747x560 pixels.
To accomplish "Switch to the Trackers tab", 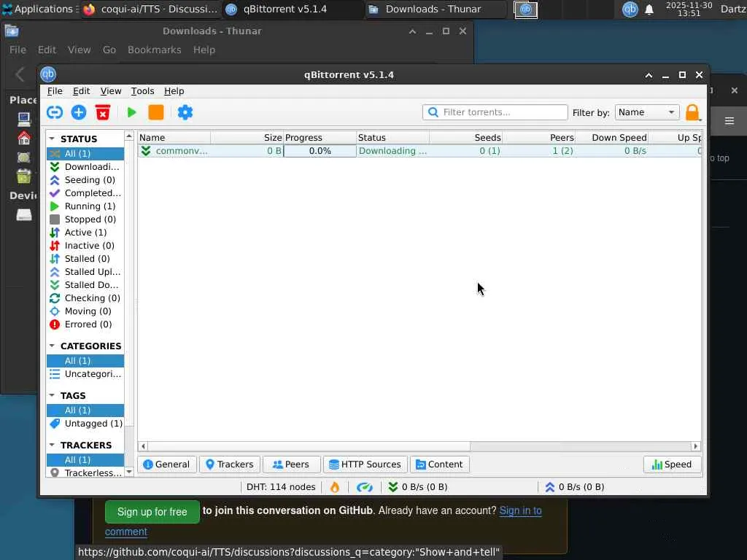I will tap(230, 464).
